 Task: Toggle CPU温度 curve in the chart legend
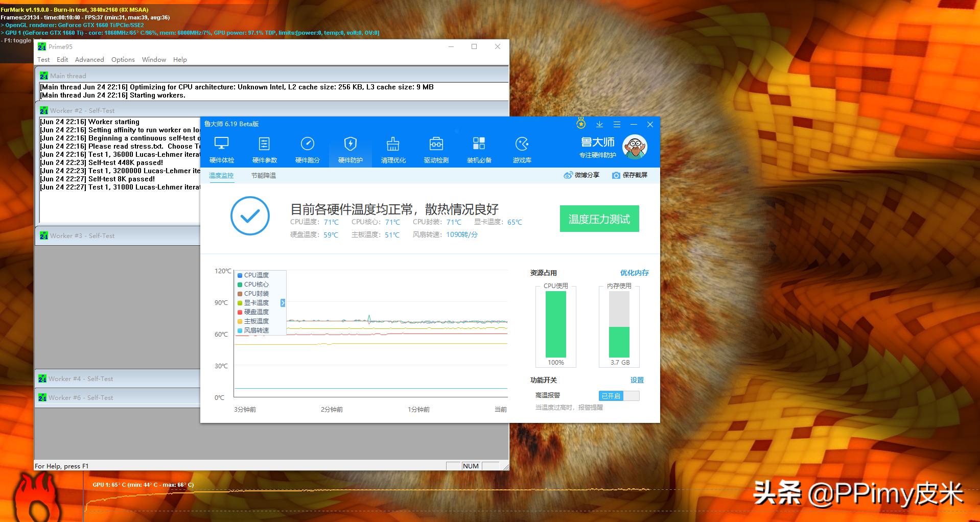coord(253,275)
